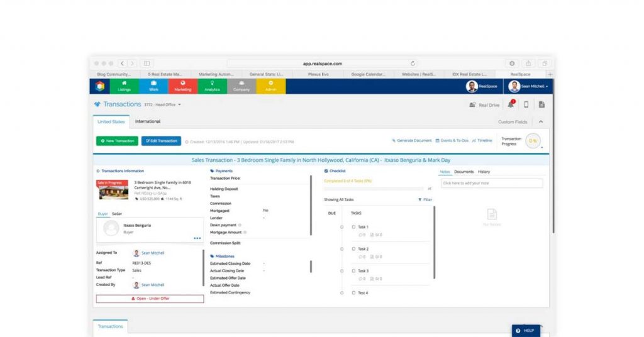
Task: Open the Listings module in top navigation
Action: pyautogui.click(x=124, y=86)
